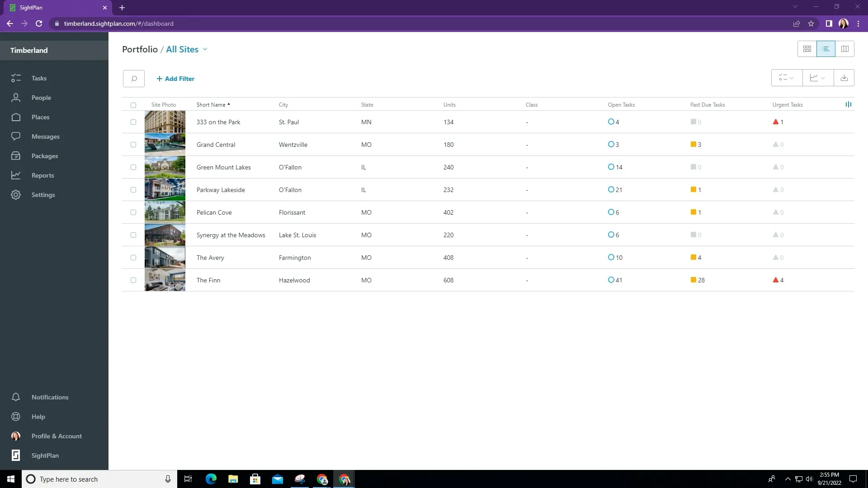Screen dimensions: 868x488
Task: Open the Help section
Action: point(38,417)
